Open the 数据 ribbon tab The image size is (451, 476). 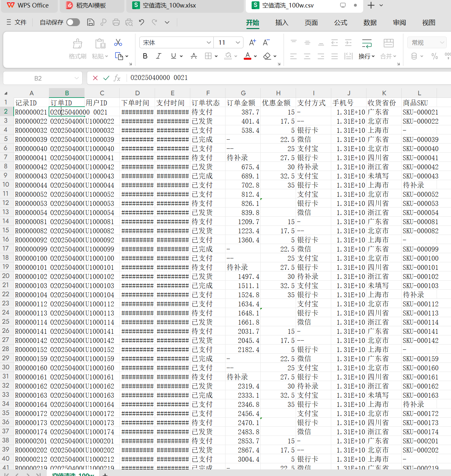click(x=370, y=23)
